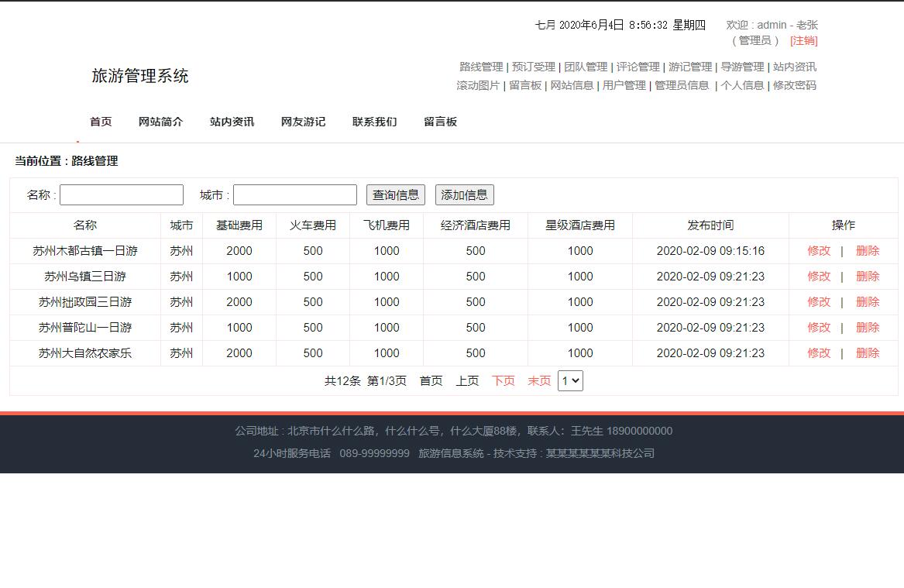Open the page number dropdown in pagination
Screen dimensions: 904x588
pyautogui.click(x=570, y=380)
